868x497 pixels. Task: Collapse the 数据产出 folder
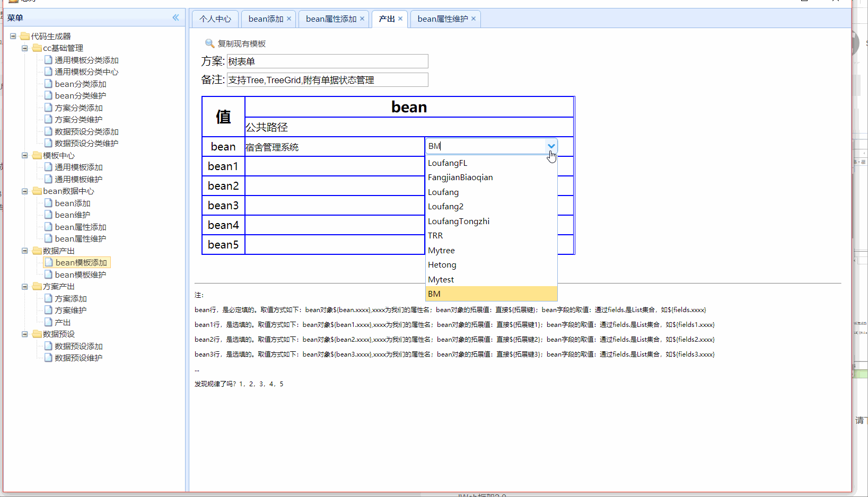(x=25, y=251)
